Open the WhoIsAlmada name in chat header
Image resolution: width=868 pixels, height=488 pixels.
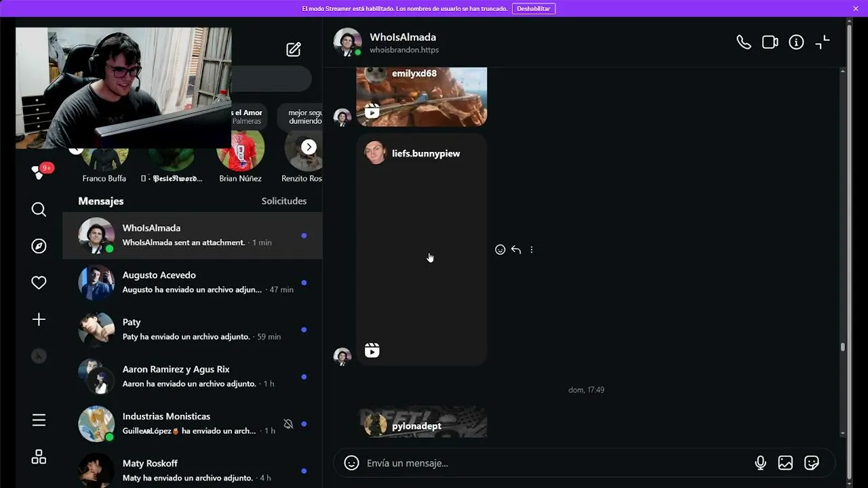coord(403,37)
